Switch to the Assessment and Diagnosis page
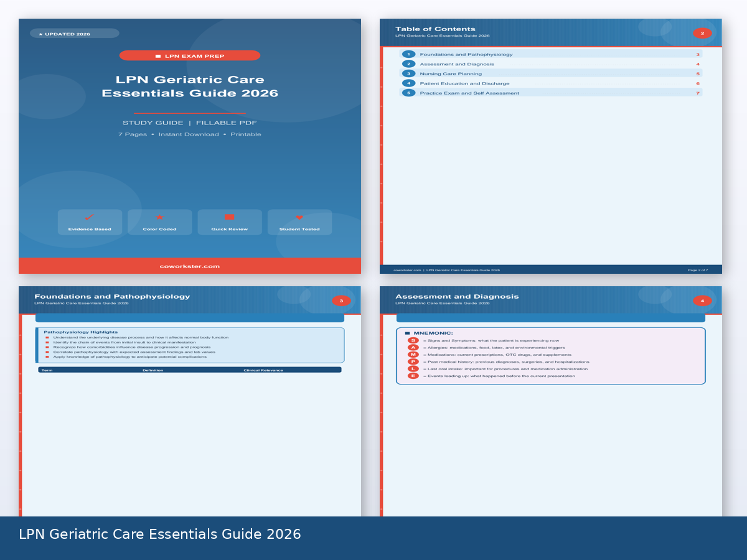This screenshot has width=747, height=560. 456,296
